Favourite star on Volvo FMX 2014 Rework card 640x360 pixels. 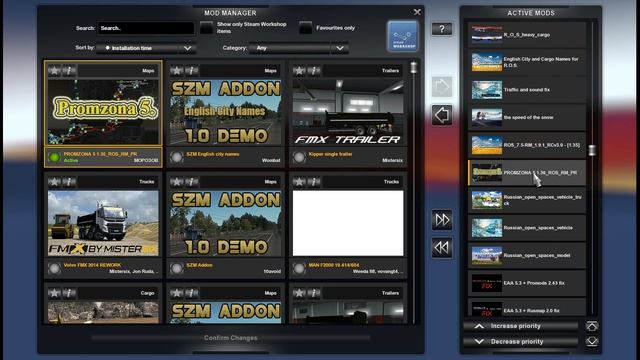tap(54, 182)
